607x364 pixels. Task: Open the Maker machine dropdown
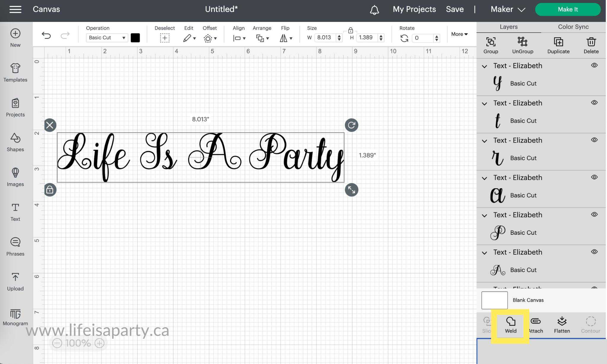[508, 9]
